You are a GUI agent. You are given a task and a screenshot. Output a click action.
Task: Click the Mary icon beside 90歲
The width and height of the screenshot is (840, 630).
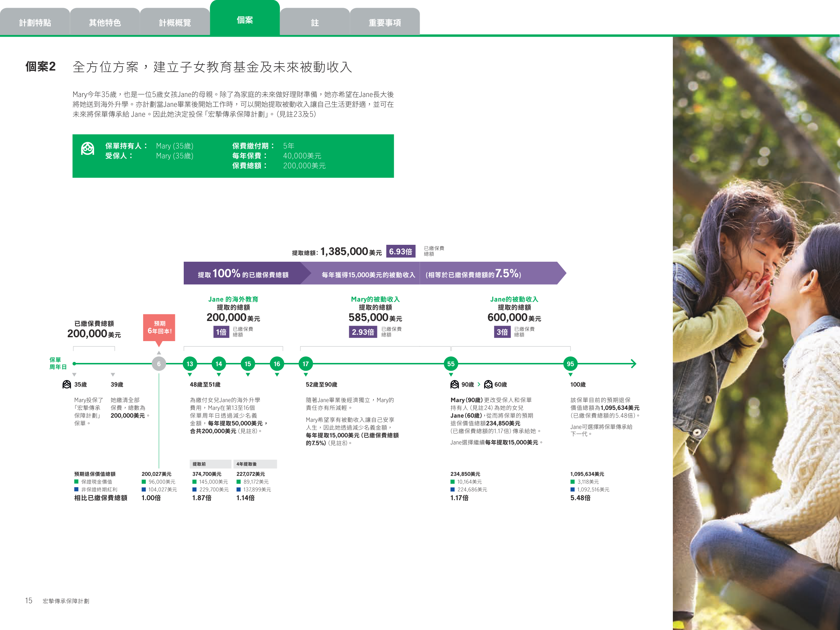pyautogui.click(x=455, y=384)
